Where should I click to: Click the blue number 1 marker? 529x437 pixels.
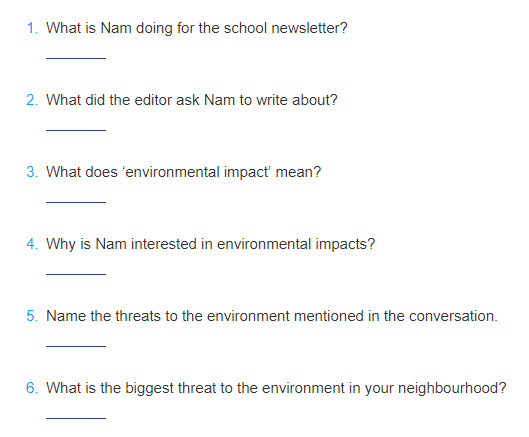click(x=32, y=28)
